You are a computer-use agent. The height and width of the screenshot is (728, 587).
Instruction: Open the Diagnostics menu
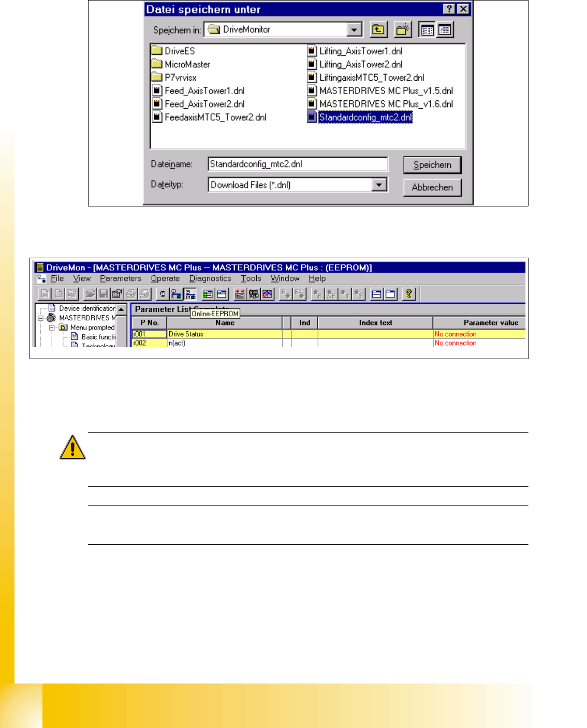pyautogui.click(x=210, y=278)
